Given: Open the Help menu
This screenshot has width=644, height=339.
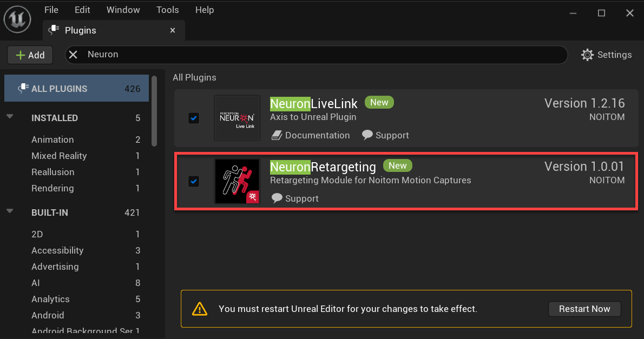Looking at the screenshot, I should coord(205,10).
